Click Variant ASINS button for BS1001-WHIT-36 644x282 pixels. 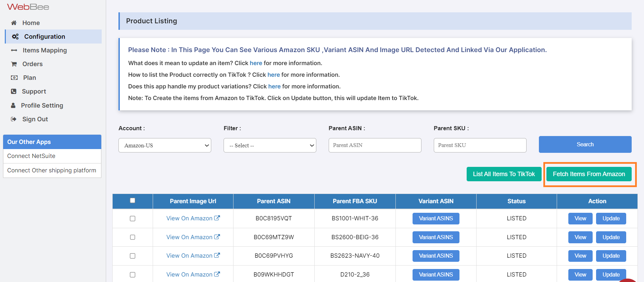(x=435, y=219)
